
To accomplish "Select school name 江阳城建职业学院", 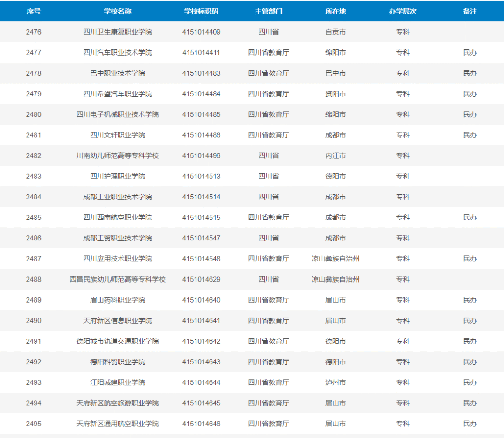I will coord(117,382).
